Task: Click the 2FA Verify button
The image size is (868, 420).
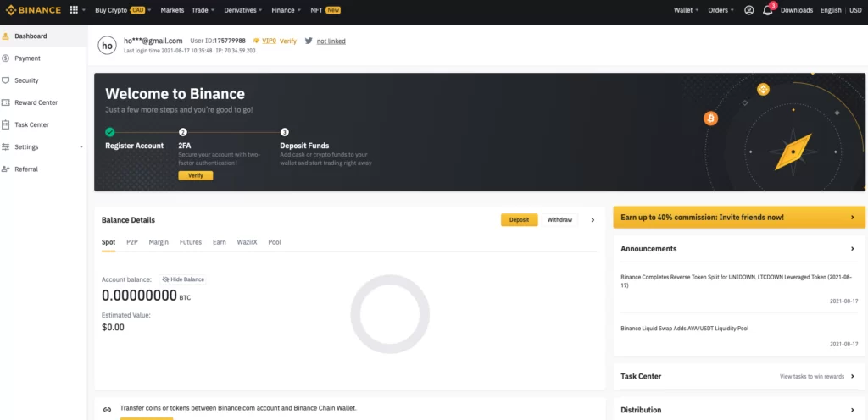Action: (196, 176)
